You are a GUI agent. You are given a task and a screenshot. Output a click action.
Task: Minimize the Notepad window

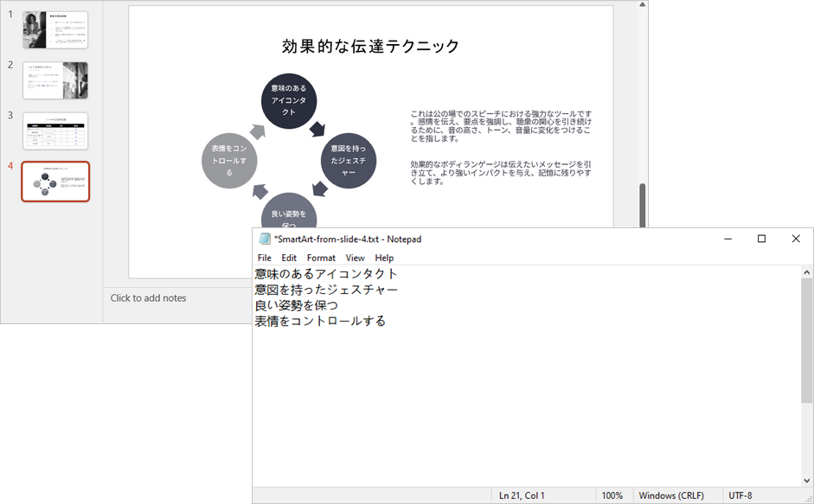pos(727,239)
